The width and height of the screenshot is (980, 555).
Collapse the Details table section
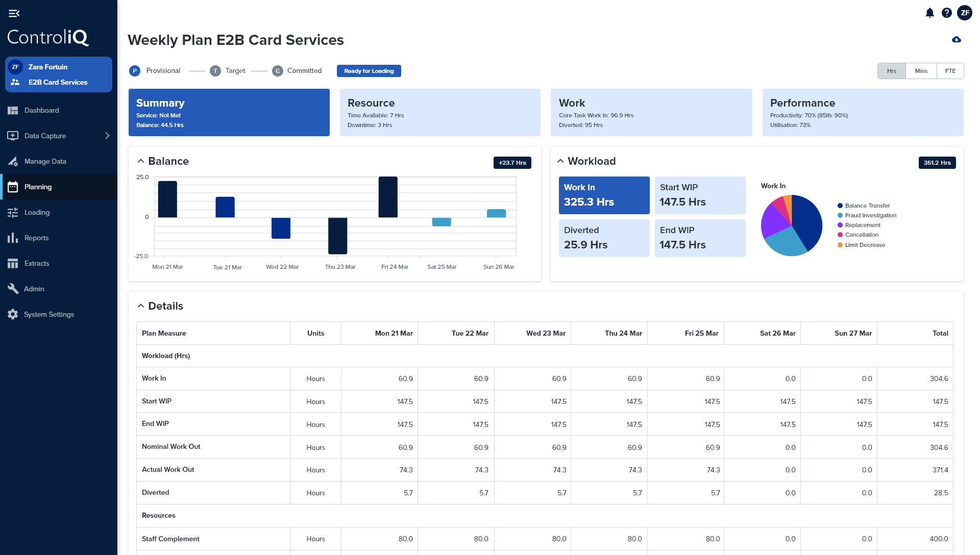(x=141, y=305)
